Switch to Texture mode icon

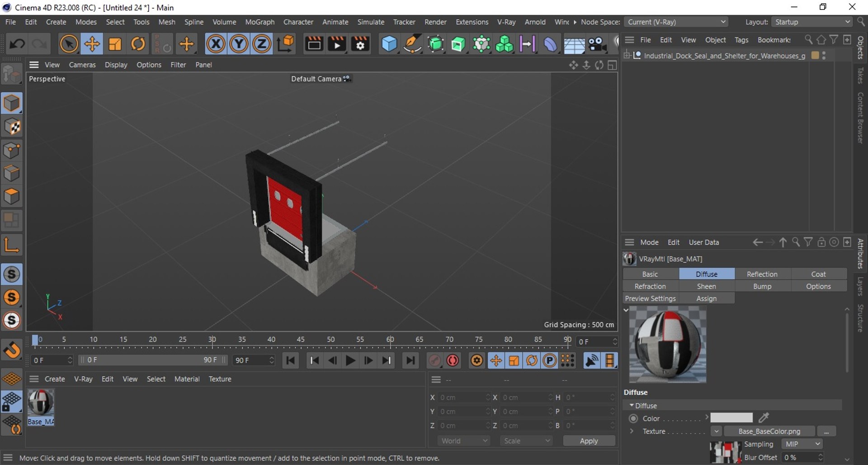click(12, 127)
